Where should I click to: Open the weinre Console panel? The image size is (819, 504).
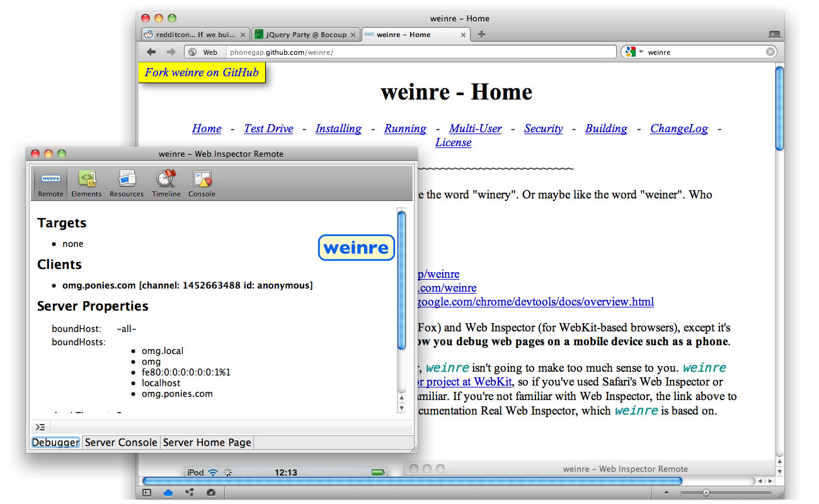pos(202,183)
